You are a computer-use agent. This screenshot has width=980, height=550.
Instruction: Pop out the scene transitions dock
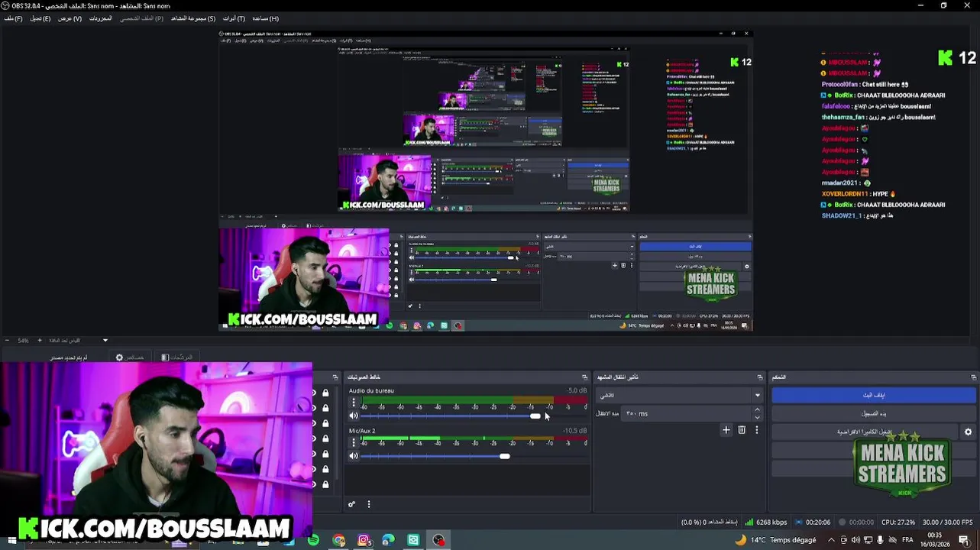click(760, 377)
